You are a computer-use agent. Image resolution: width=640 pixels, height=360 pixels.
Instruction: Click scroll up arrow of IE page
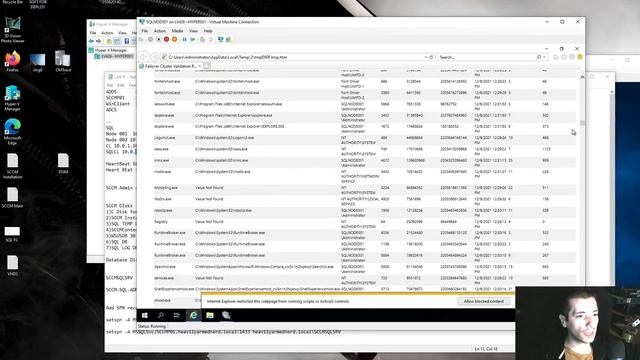(x=582, y=77)
